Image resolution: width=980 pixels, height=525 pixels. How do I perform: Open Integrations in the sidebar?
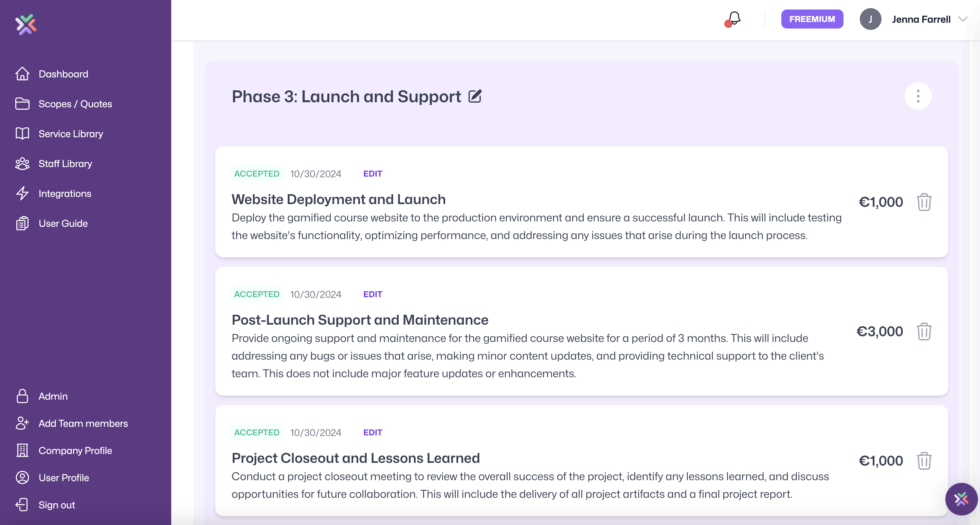coord(65,193)
